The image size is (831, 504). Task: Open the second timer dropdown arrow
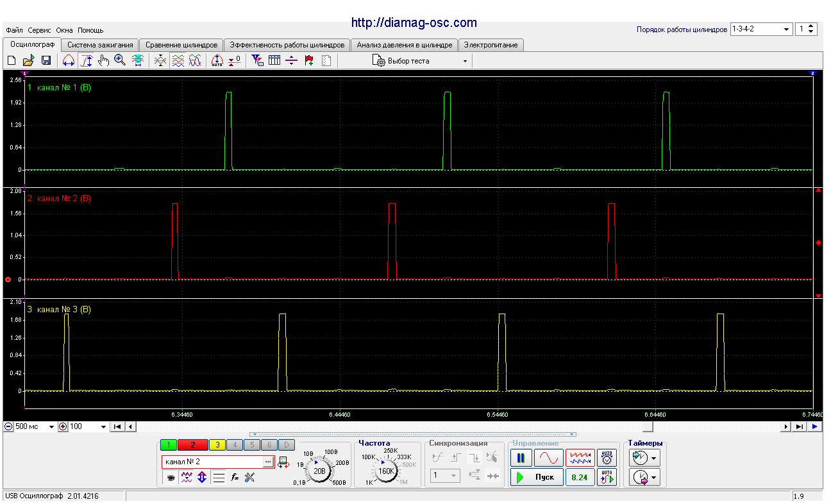point(654,477)
